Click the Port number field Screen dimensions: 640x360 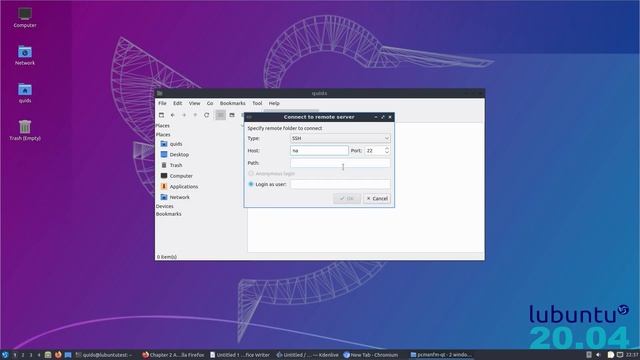click(374, 151)
